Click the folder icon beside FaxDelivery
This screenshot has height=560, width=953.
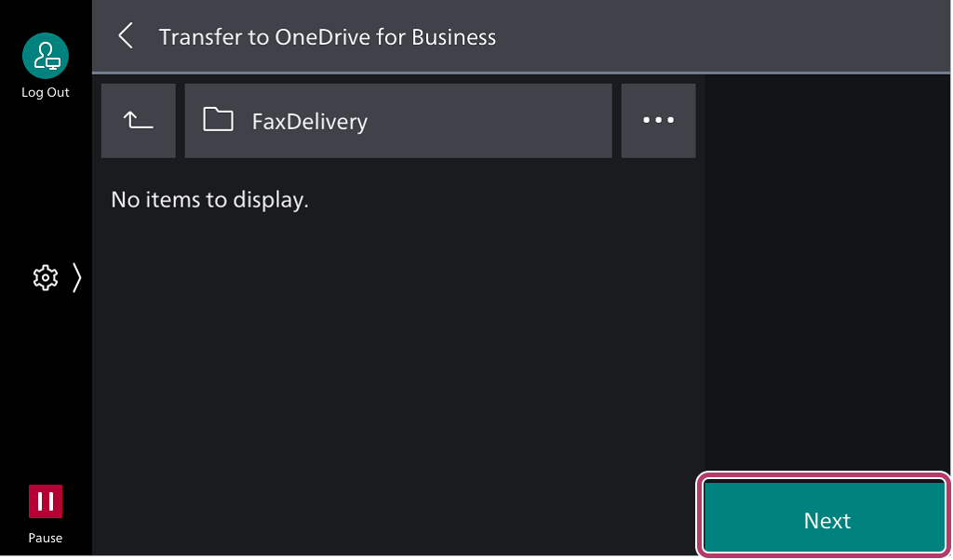(x=218, y=120)
